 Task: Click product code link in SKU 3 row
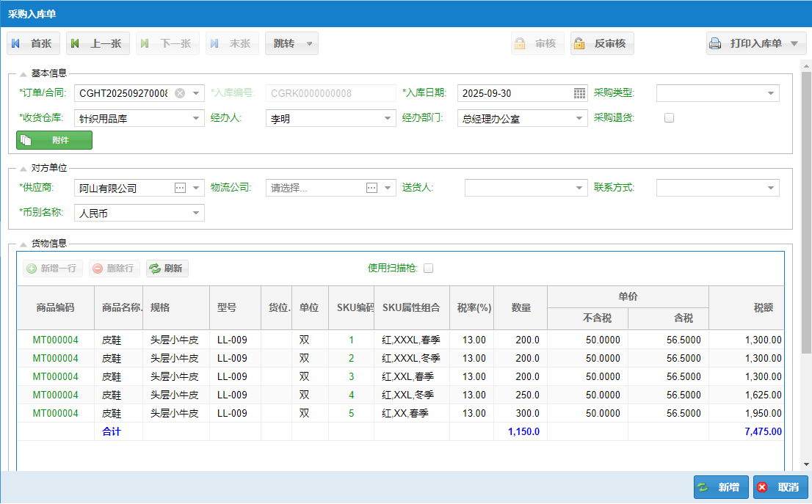click(55, 376)
